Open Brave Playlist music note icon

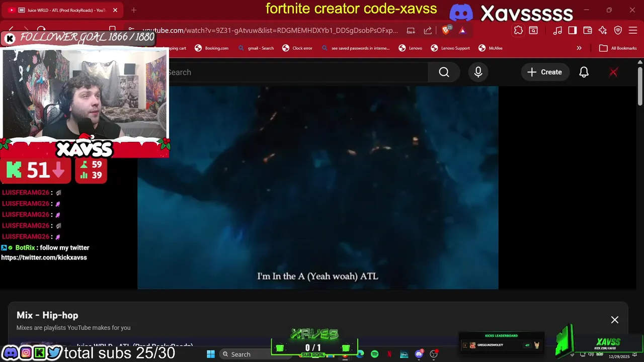[x=557, y=30]
